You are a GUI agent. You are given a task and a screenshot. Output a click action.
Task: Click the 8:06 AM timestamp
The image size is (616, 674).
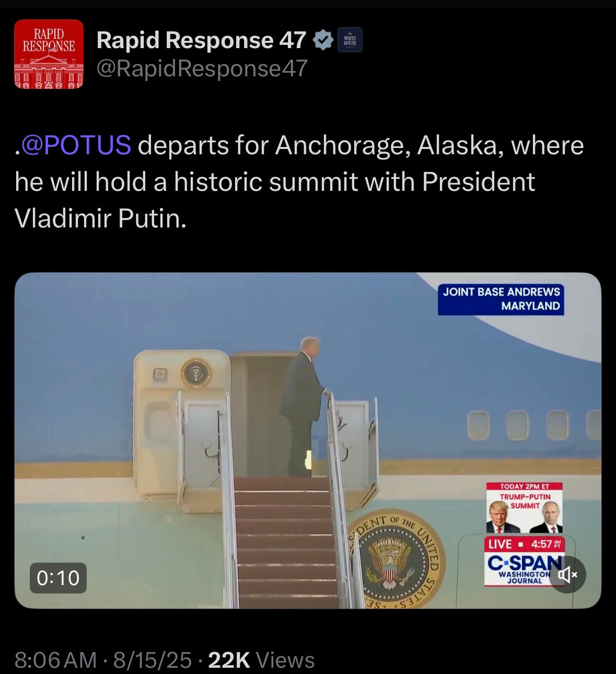pyautogui.click(x=55, y=660)
